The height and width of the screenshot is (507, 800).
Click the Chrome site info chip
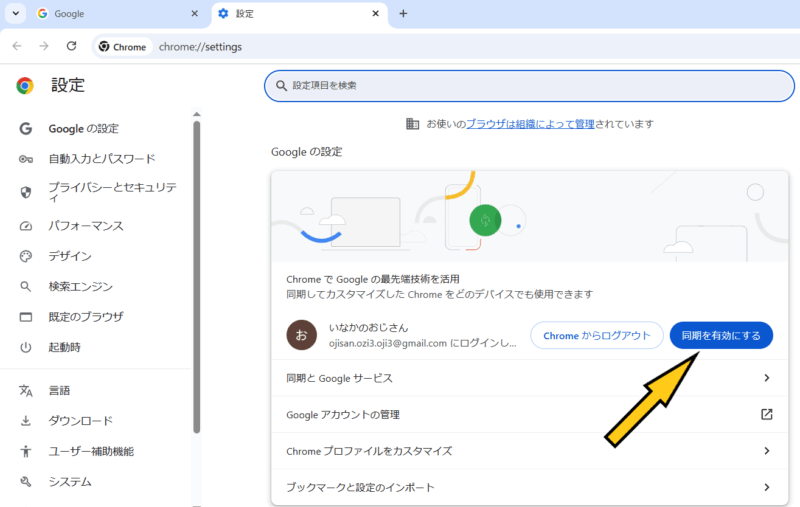[x=123, y=47]
